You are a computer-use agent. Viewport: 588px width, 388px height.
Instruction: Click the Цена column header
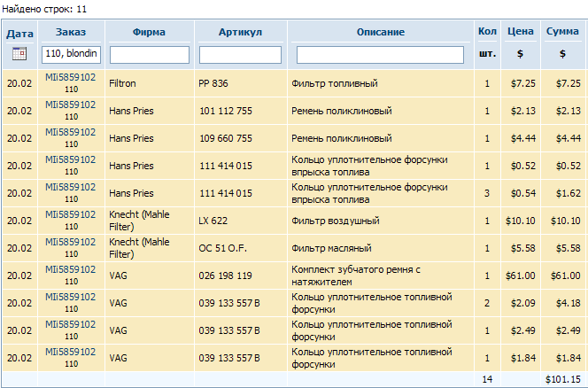520,32
